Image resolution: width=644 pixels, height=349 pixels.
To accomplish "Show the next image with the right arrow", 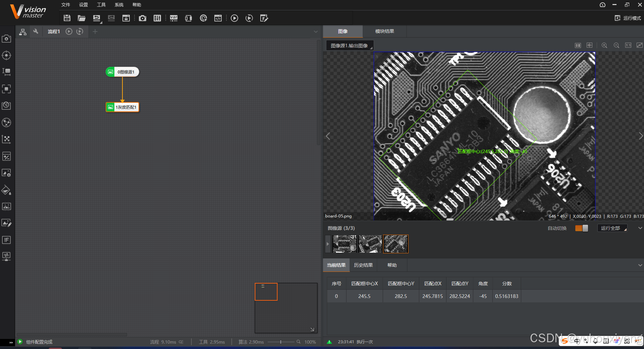I will coord(641,136).
